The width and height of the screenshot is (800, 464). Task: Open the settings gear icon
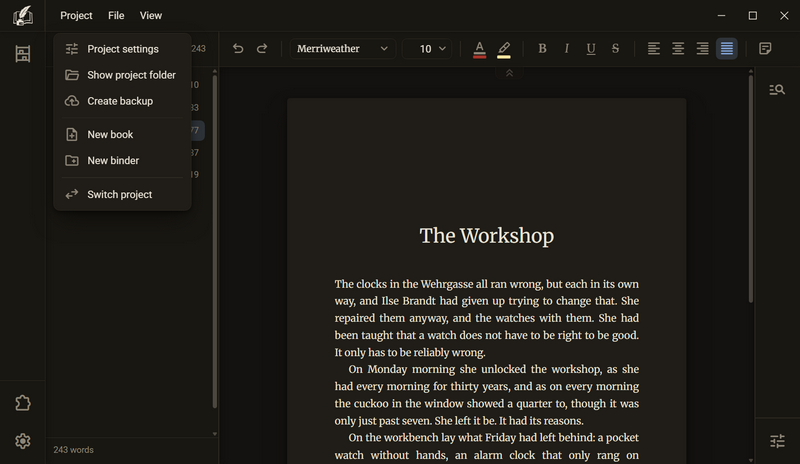[x=22, y=441]
